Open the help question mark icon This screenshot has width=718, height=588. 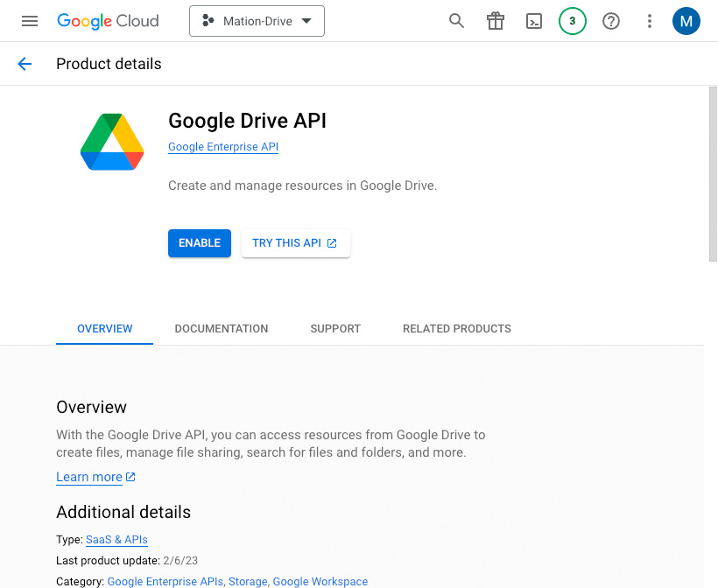pos(611,21)
